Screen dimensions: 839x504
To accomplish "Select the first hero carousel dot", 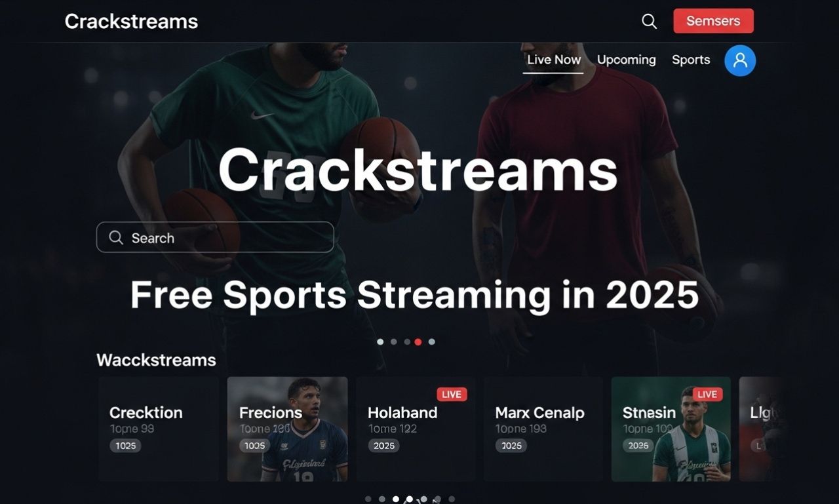I will click(380, 341).
